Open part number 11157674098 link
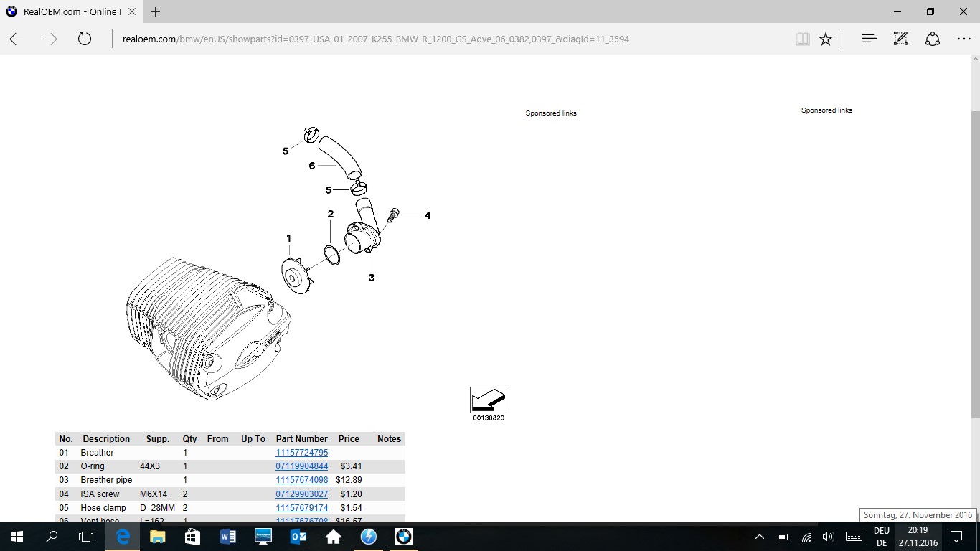 302,480
